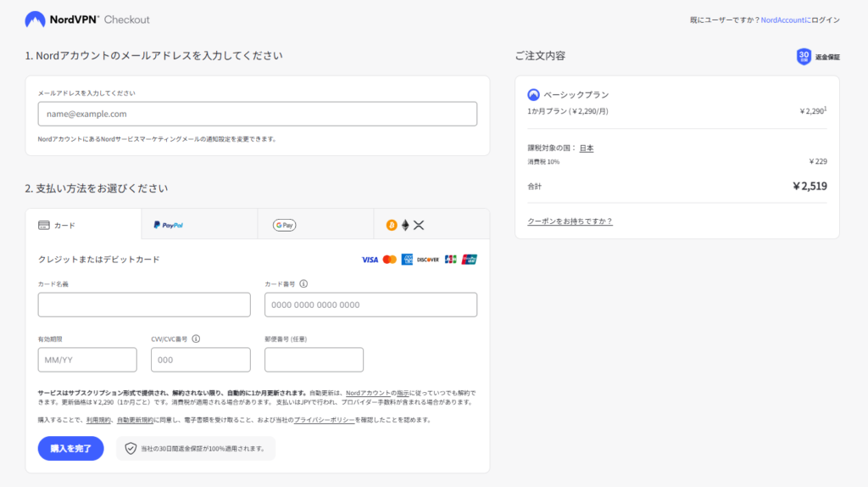Screen dimensions: 868x487
Task: Click the 消費税 10% tax line
Action: click(x=543, y=162)
